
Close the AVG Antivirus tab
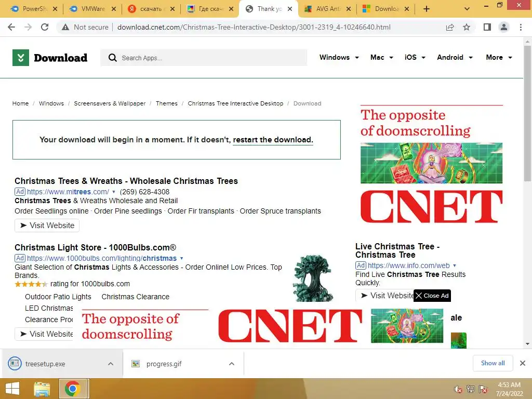pyautogui.click(x=349, y=9)
